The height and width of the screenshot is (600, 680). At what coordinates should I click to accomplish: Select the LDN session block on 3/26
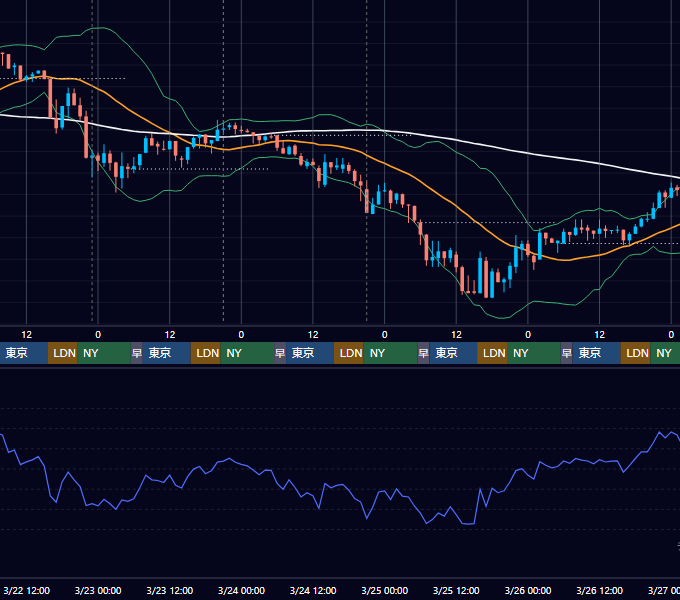(x=635, y=353)
